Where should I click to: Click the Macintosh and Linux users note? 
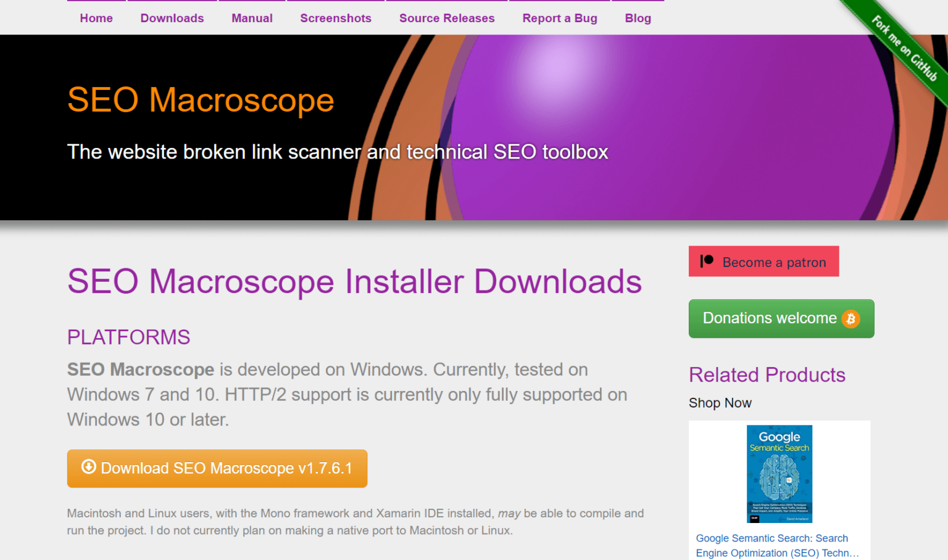[355, 522]
